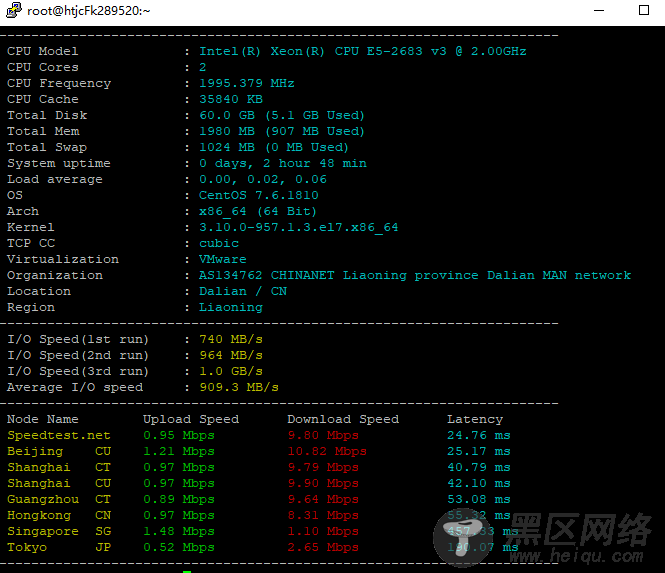
Task: Click the Beijing CU node row name
Action: [59, 451]
